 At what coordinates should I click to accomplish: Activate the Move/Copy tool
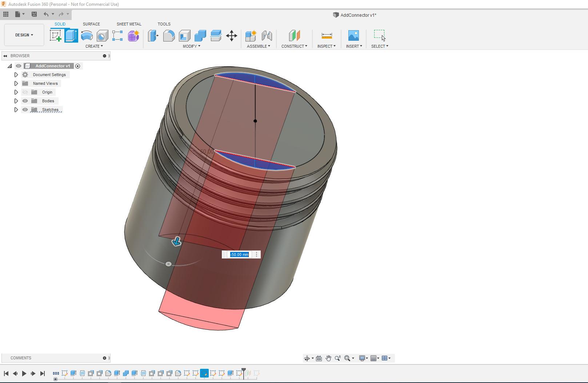(231, 36)
